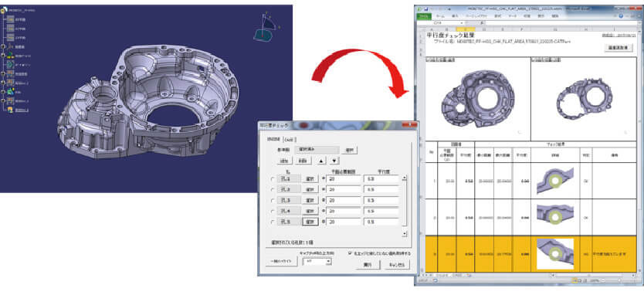Select the zx plane icon in CATIA tree

[x=10, y=38]
